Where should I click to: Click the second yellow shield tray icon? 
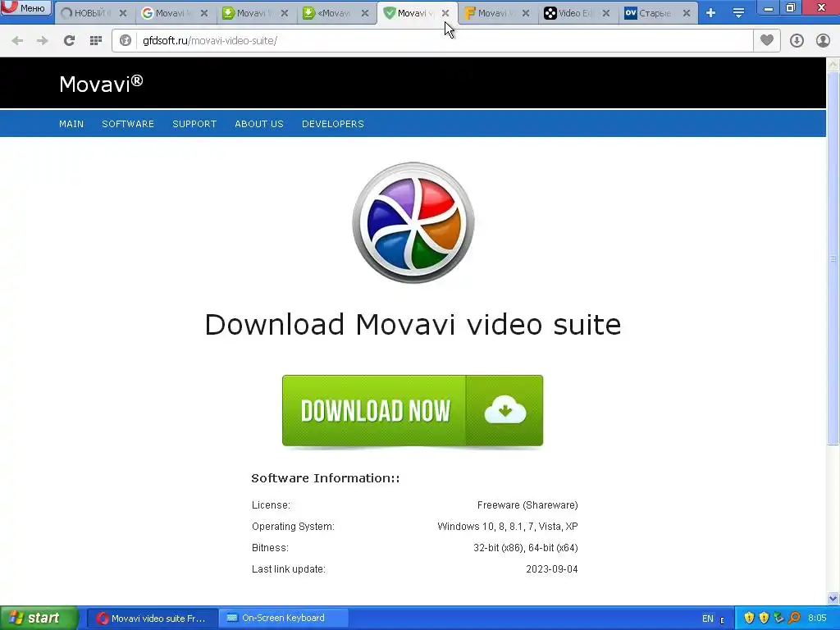tap(764, 619)
